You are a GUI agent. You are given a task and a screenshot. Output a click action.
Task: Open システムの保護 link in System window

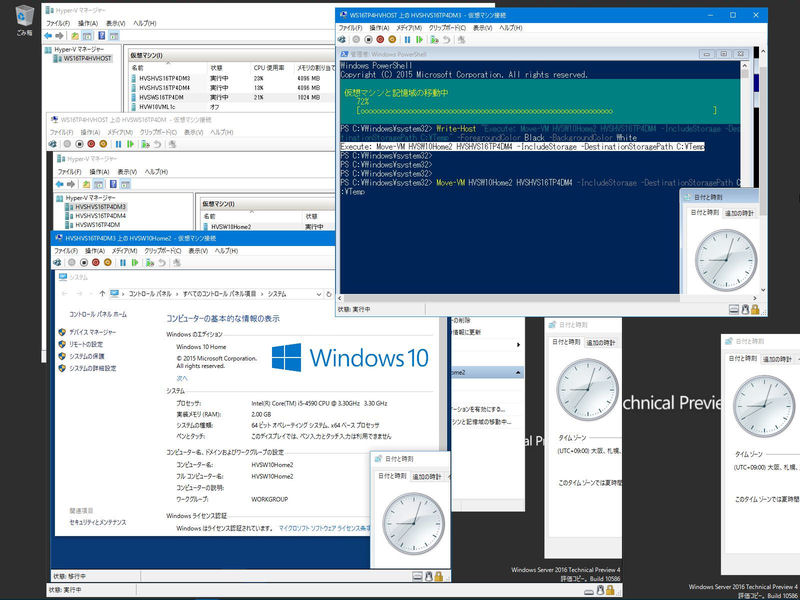click(87, 356)
